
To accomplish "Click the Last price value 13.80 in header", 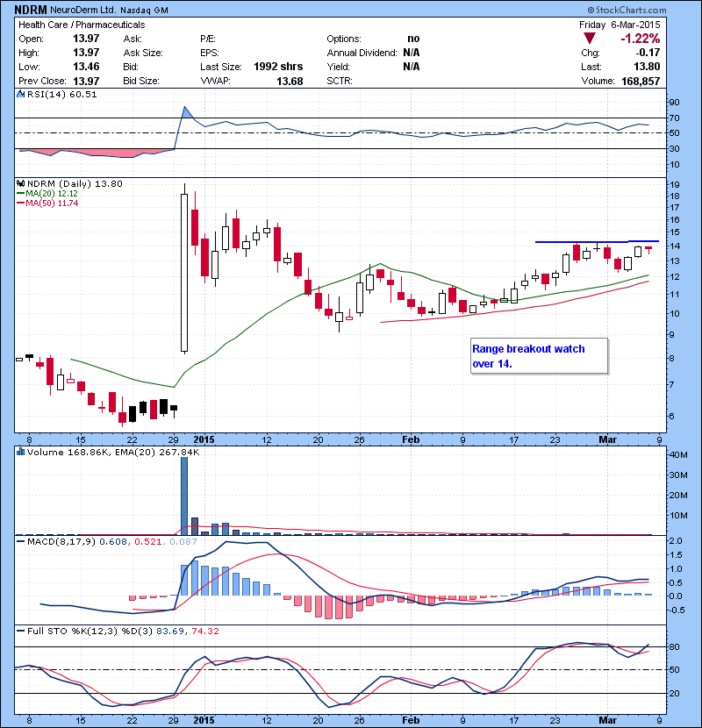I will coord(648,67).
